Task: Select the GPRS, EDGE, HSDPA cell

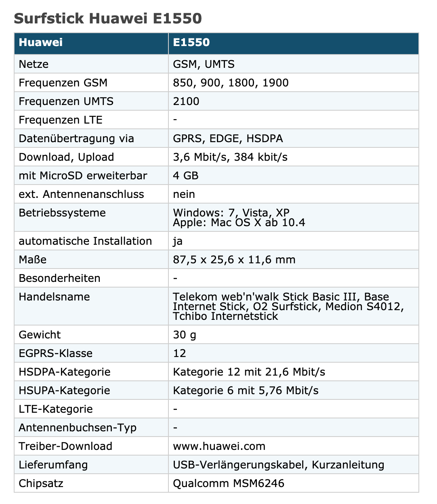Action: (x=294, y=139)
